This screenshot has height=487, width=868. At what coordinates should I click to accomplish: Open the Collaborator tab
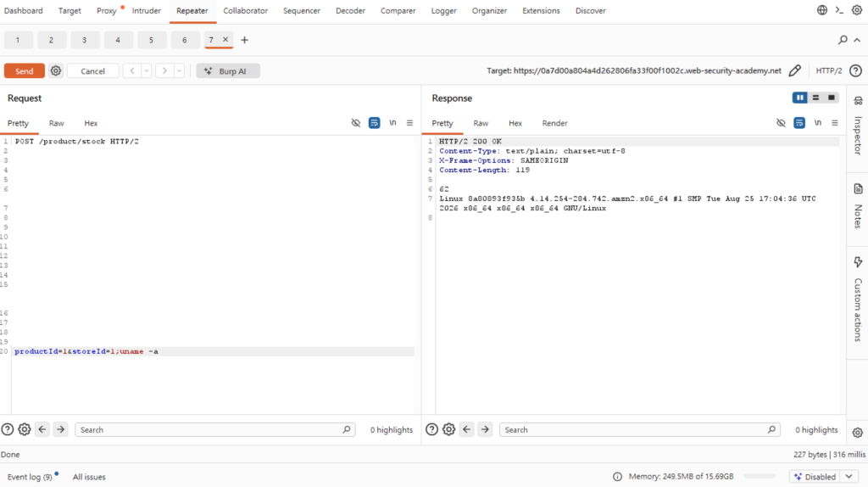point(245,10)
